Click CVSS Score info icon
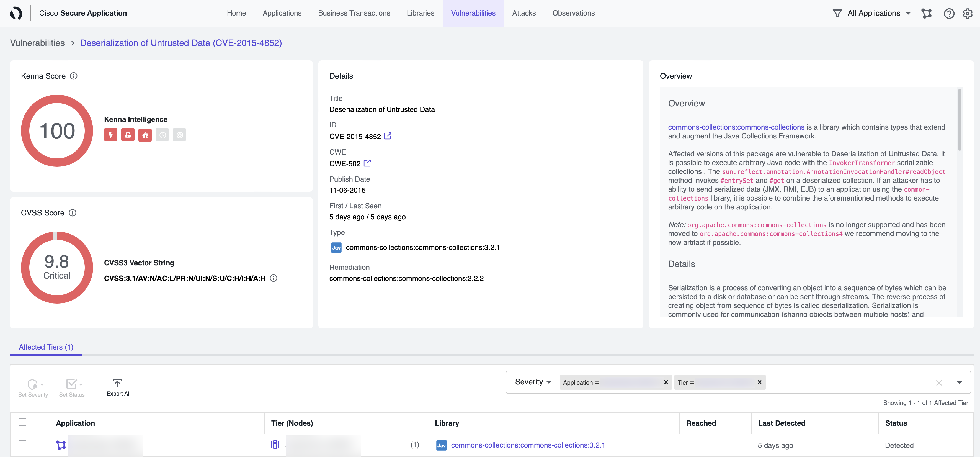 (x=72, y=213)
